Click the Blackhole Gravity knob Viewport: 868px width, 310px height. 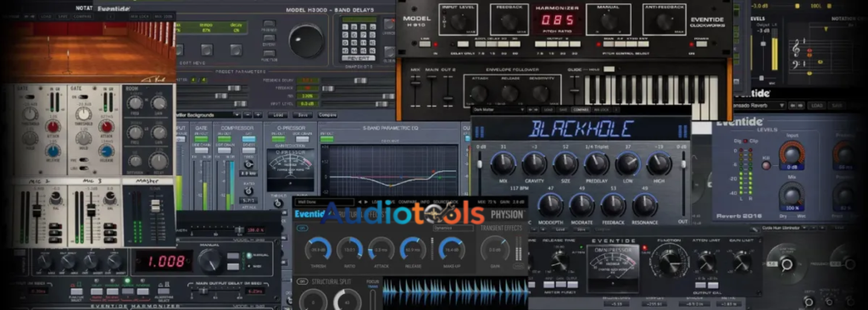(534, 163)
